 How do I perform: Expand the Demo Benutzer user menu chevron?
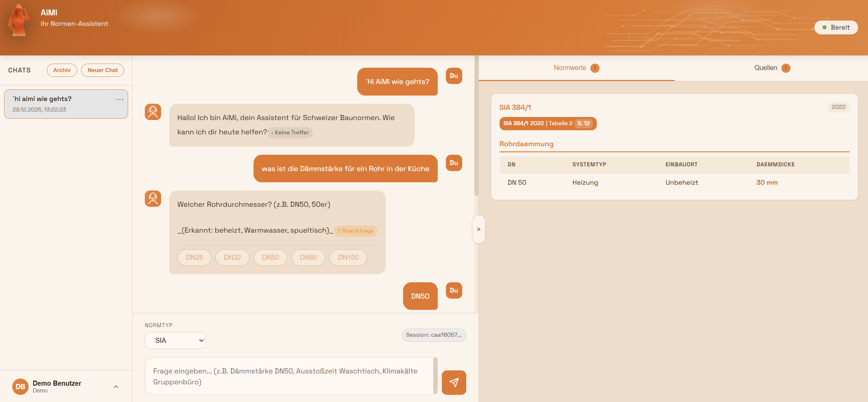pyautogui.click(x=116, y=387)
